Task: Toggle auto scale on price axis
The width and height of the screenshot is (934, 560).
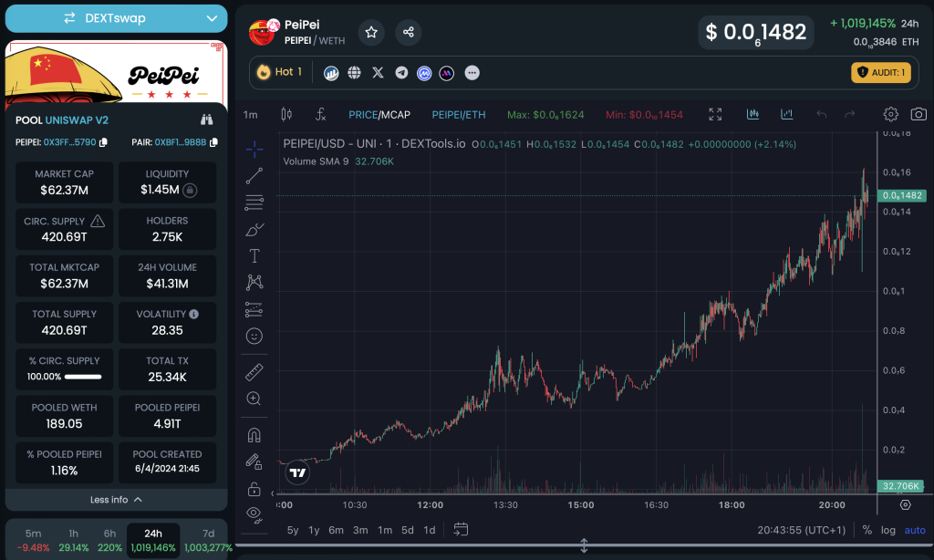Action: [x=915, y=530]
